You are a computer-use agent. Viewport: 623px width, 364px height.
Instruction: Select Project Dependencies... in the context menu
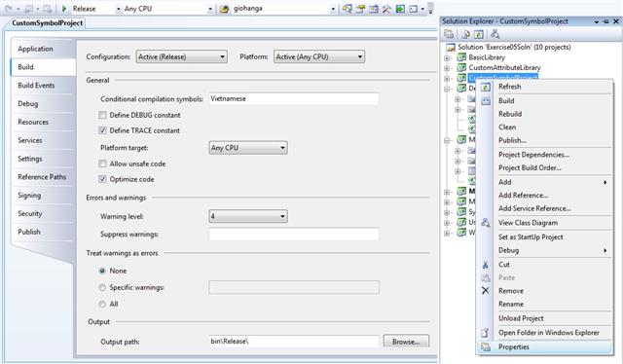(533, 155)
